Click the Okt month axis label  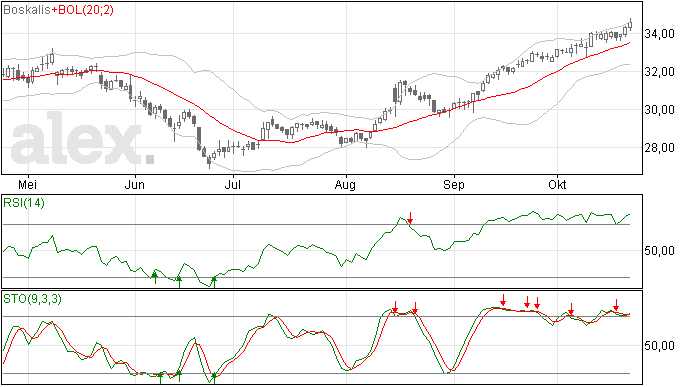(557, 184)
